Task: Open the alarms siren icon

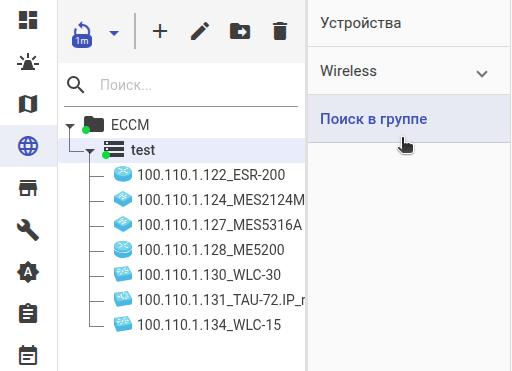Action: point(28,62)
